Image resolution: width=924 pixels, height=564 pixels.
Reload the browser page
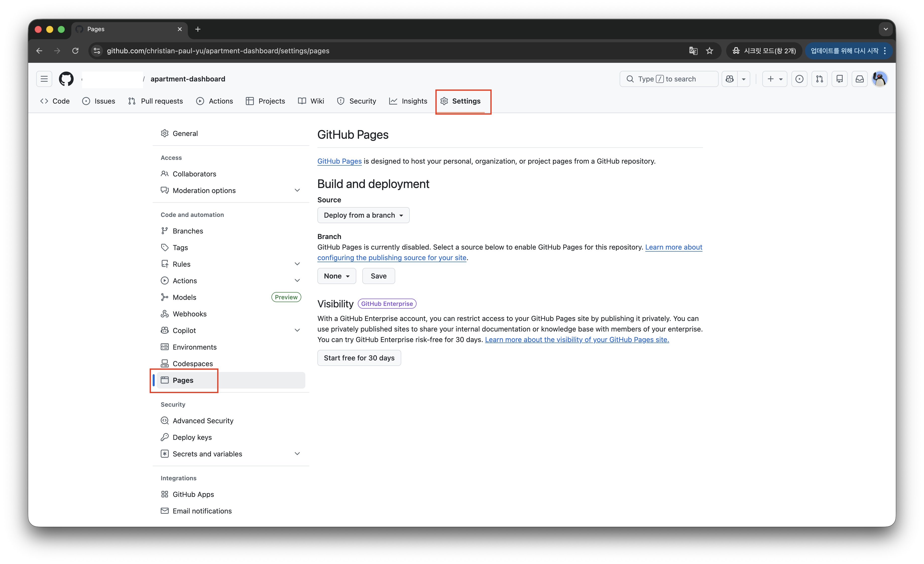click(x=75, y=51)
